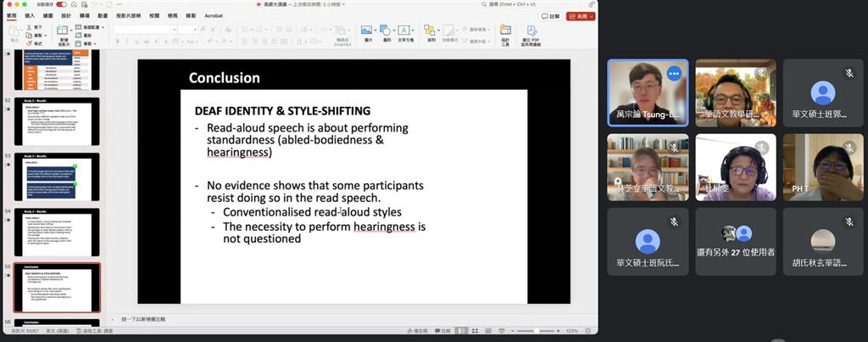This screenshot has width=868, height=342.
Task: Click the 'Conventionalised read-aloud styles' bullet
Action: click(312, 212)
